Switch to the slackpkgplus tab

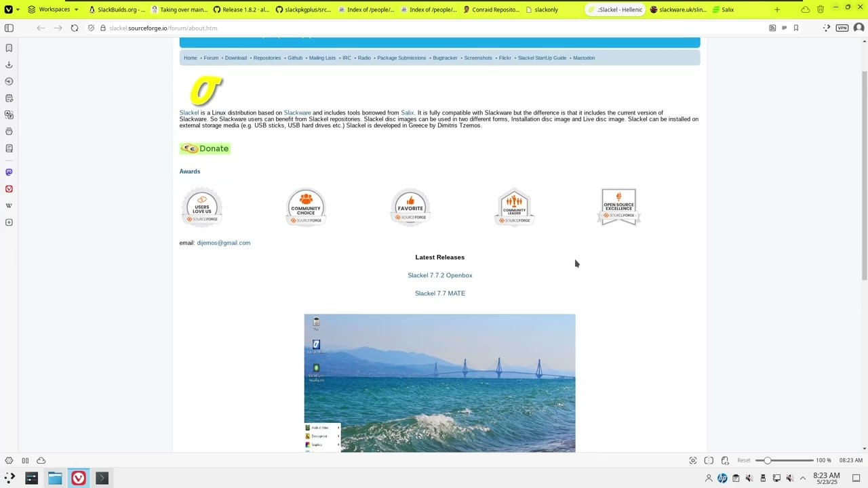pyautogui.click(x=303, y=9)
